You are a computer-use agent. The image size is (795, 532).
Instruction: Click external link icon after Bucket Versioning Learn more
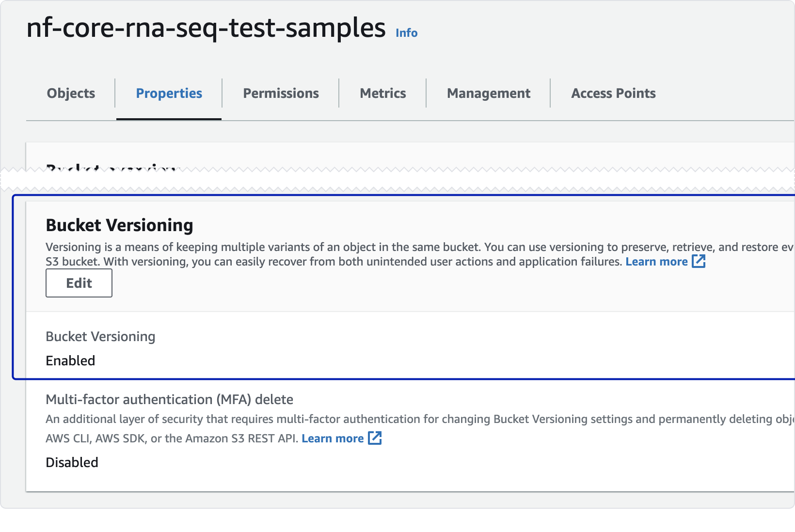(x=699, y=261)
